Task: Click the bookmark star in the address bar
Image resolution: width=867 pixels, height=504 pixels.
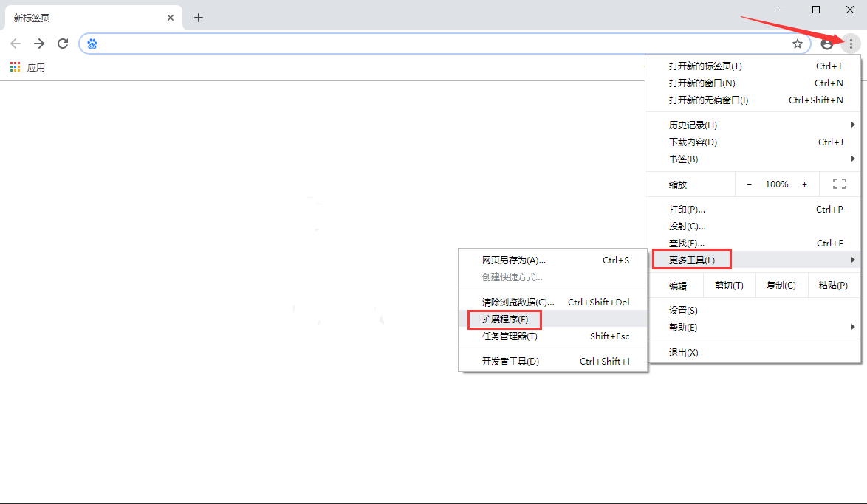Action: coord(798,44)
